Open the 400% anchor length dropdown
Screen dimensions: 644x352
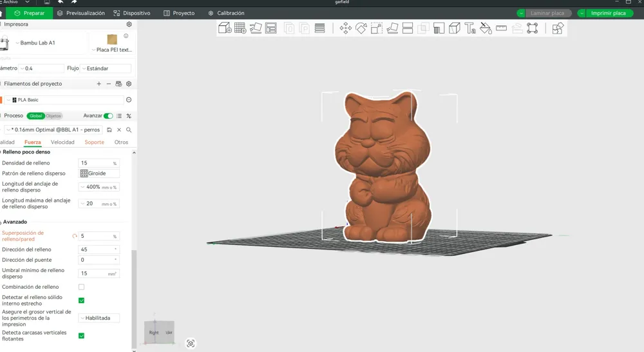[99, 187]
